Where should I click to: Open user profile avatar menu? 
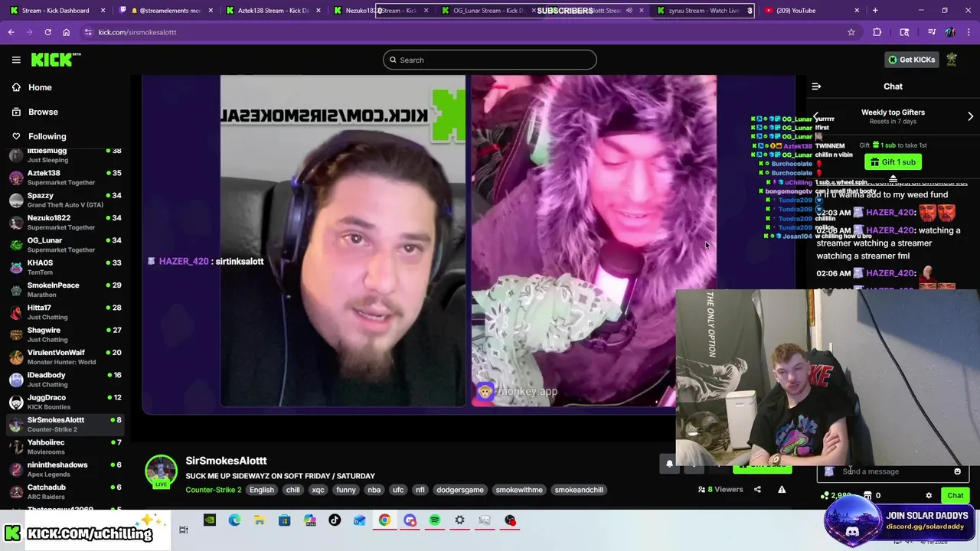[x=952, y=60]
